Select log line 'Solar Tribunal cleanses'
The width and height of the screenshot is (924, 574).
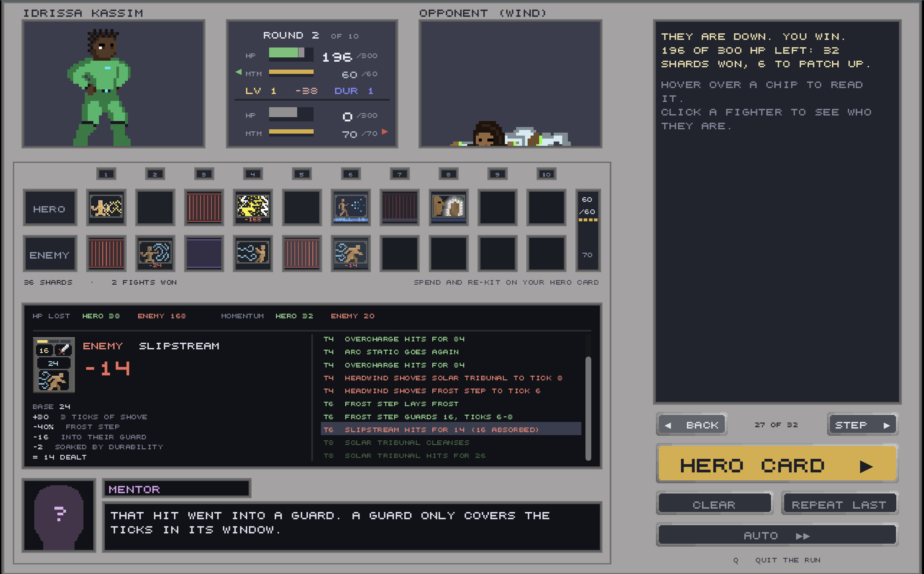(451, 443)
